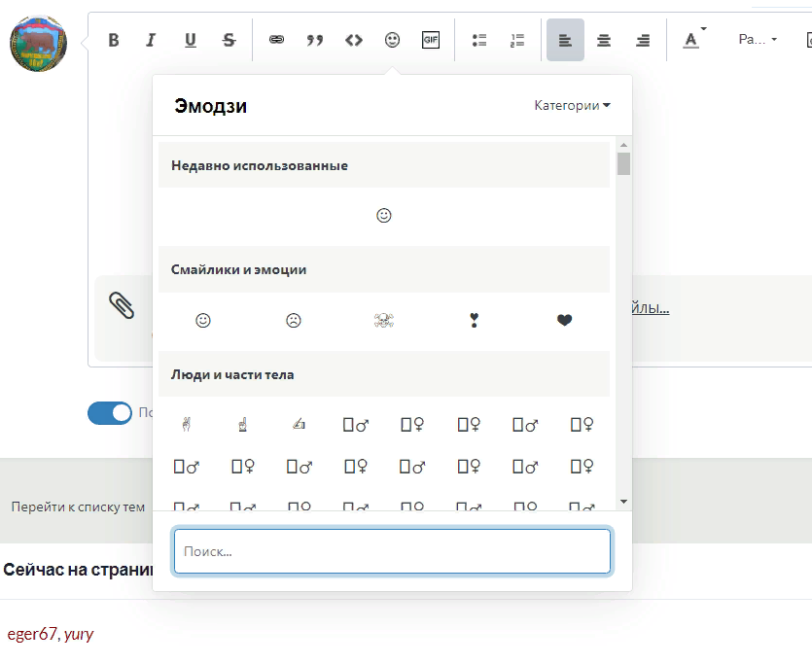Toggle underline formatting
812x664 pixels.
click(190, 40)
